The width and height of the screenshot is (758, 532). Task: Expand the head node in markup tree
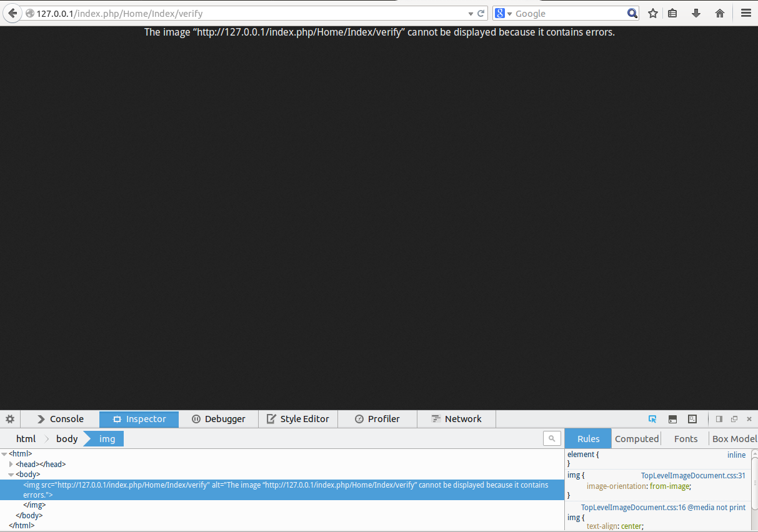(x=11, y=465)
